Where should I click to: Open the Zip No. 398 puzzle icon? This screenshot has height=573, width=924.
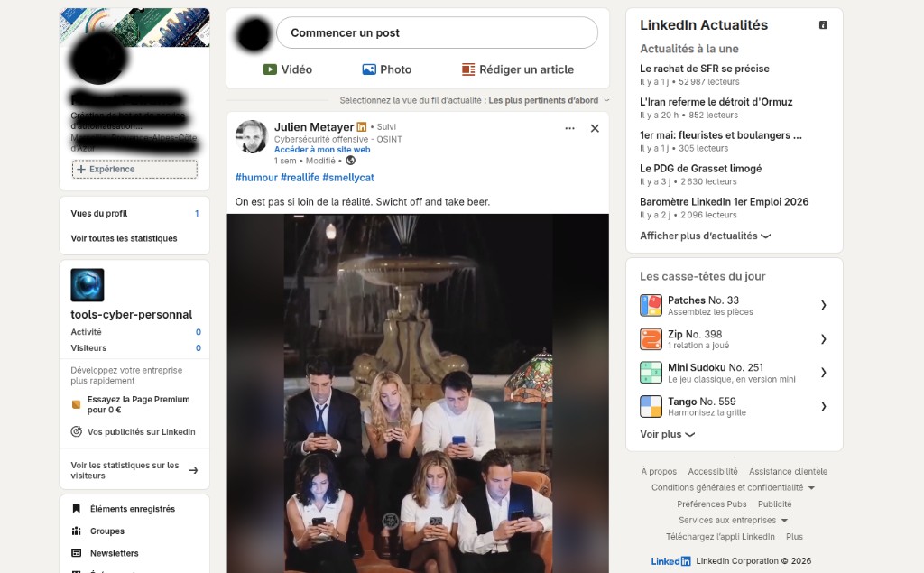coord(651,339)
